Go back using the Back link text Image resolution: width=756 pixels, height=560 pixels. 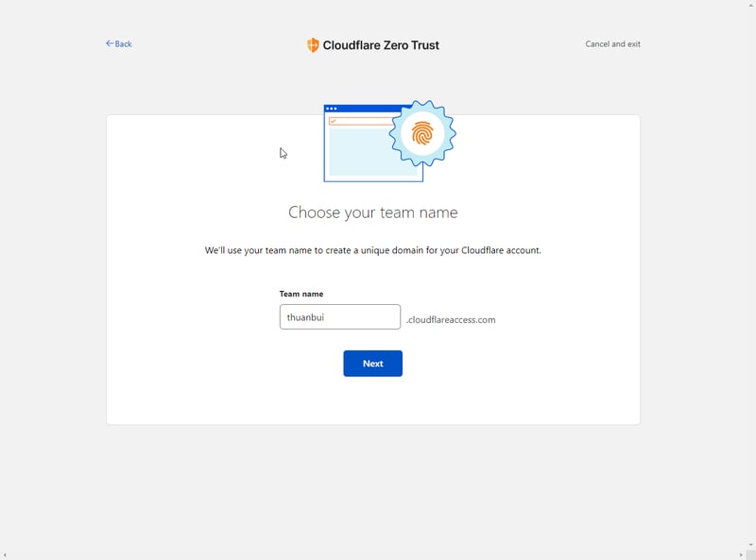click(x=124, y=44)
